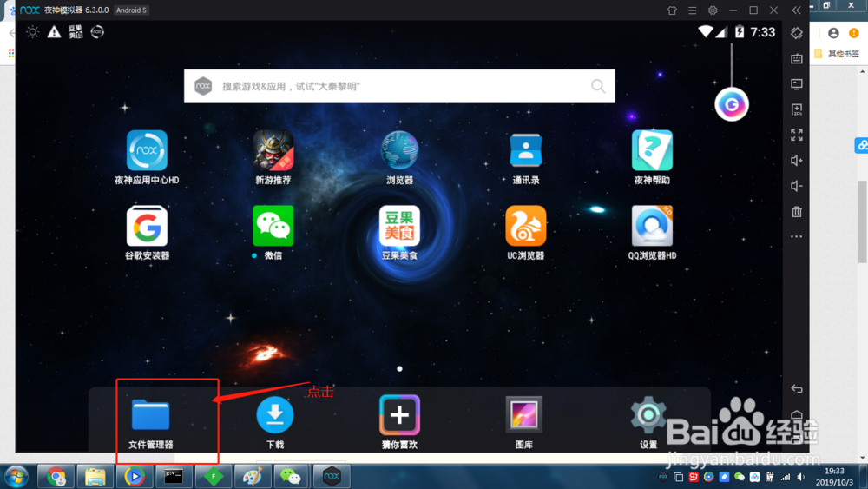
Task: Collapse the Nox sidebar with double chevron
Action: click(796, 10)
